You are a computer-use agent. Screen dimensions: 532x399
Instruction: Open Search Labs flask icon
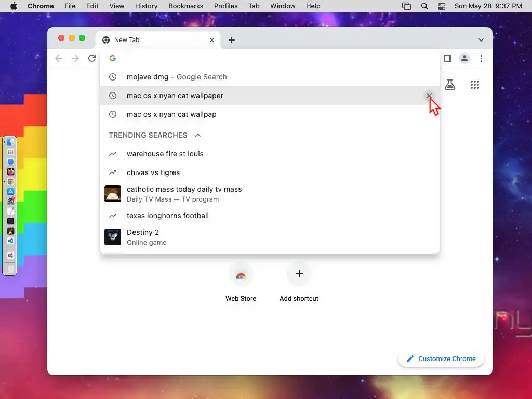tap(450, 85)
